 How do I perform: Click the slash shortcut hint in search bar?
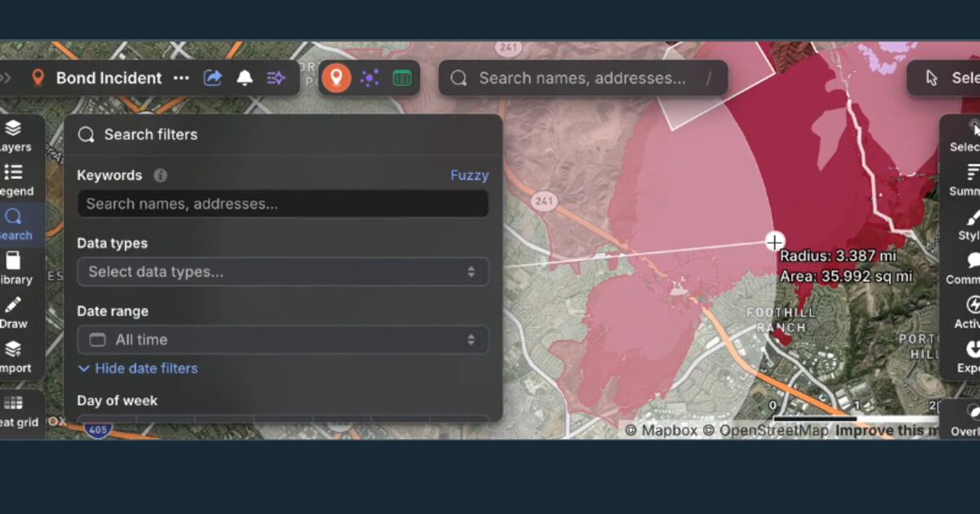(709, 78)
